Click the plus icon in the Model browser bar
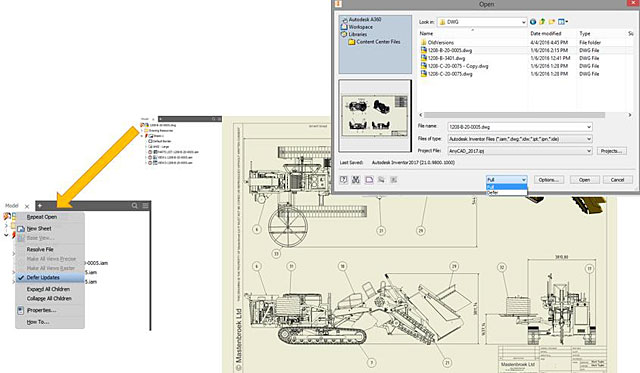640x373 pixels. pyautogui.click(x=40, y=206)
